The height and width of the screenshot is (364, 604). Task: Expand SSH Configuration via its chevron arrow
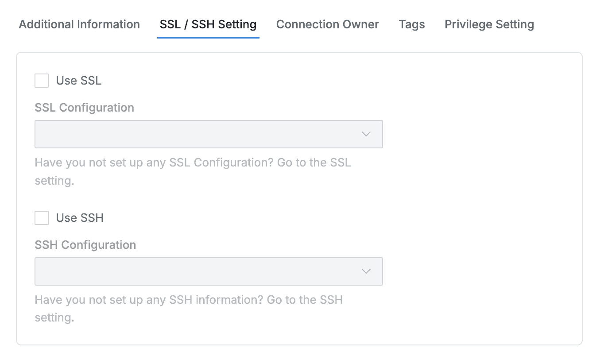coord(366,271)
